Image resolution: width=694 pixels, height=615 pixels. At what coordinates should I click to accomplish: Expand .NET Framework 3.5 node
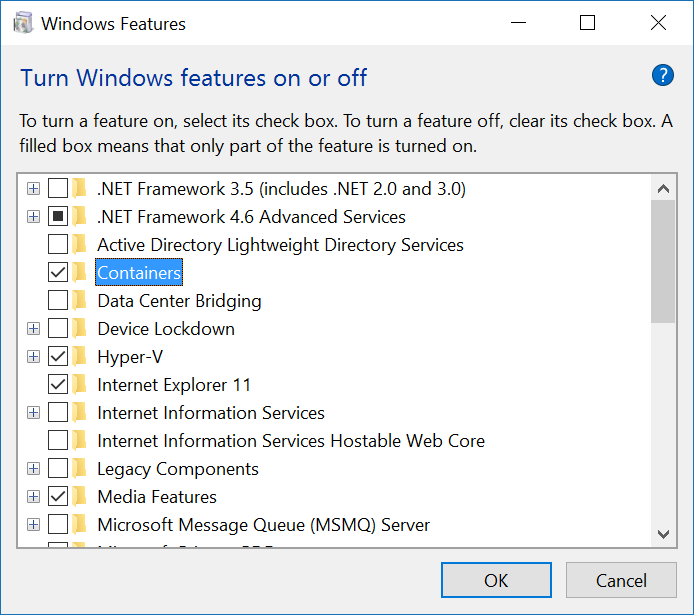tap(33, 188)
